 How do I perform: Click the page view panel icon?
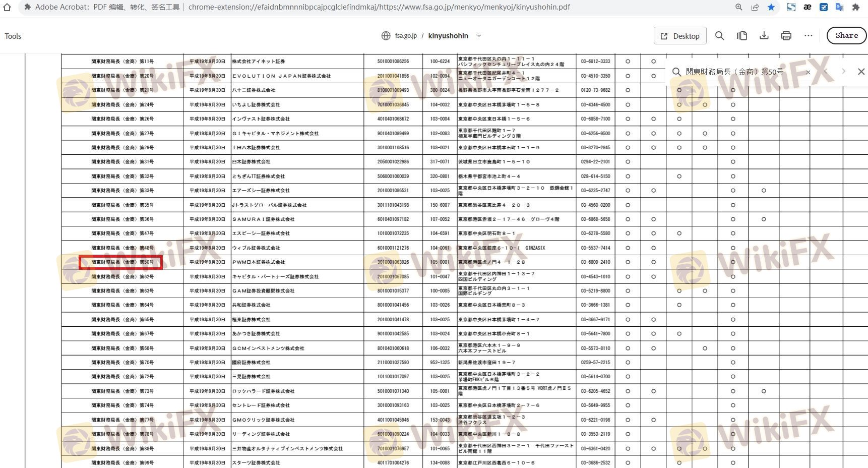click(741, 36)
